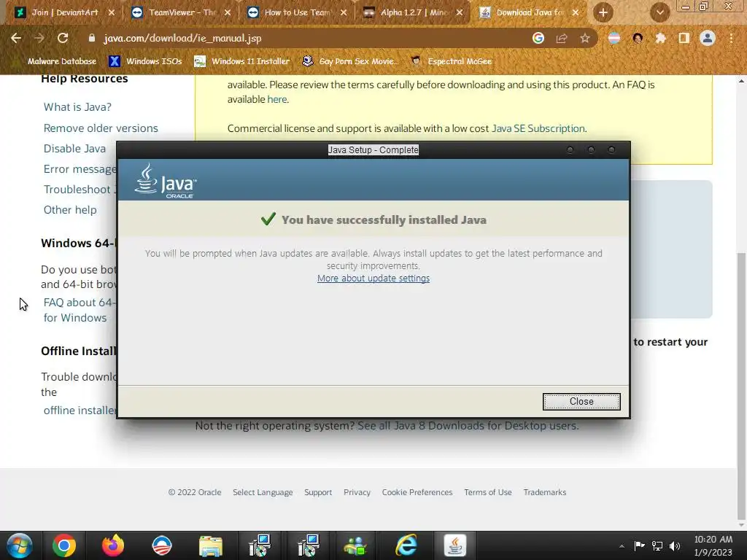Open Action Center flag icon
This screenshot has width=747, height=560.
click(x=639, y=545)
